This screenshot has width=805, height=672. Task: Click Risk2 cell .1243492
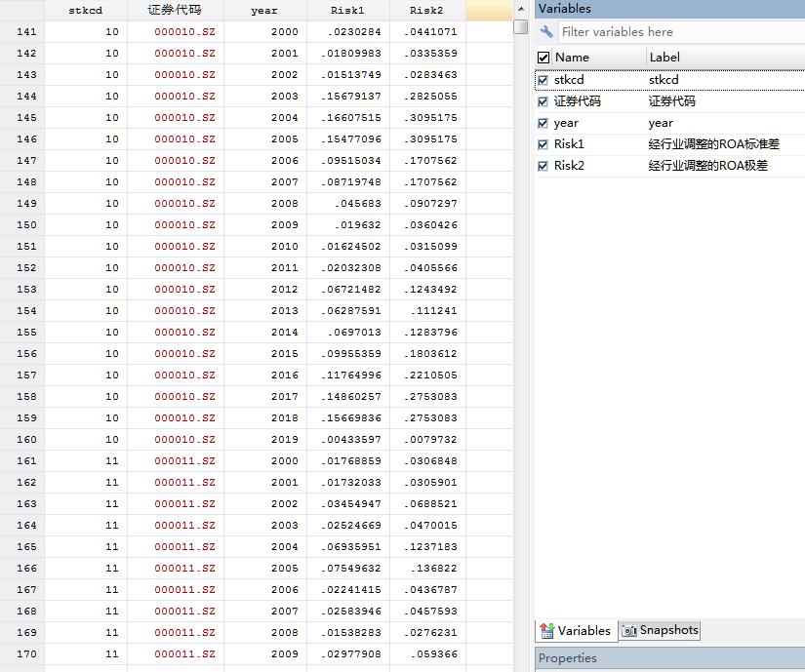[x=427, y=290]
